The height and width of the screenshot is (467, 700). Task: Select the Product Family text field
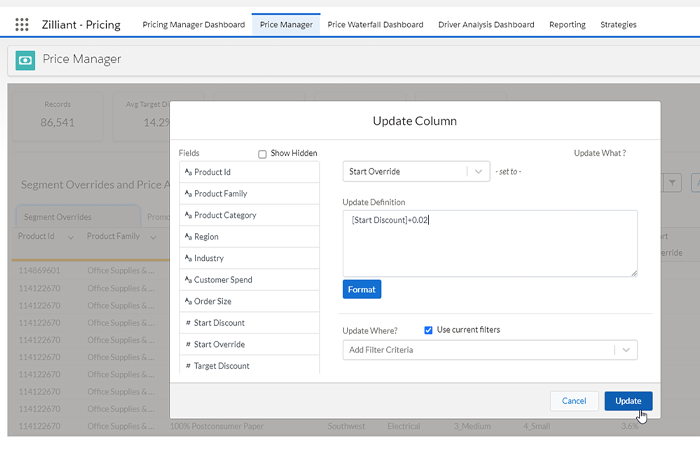pos(220,194)
